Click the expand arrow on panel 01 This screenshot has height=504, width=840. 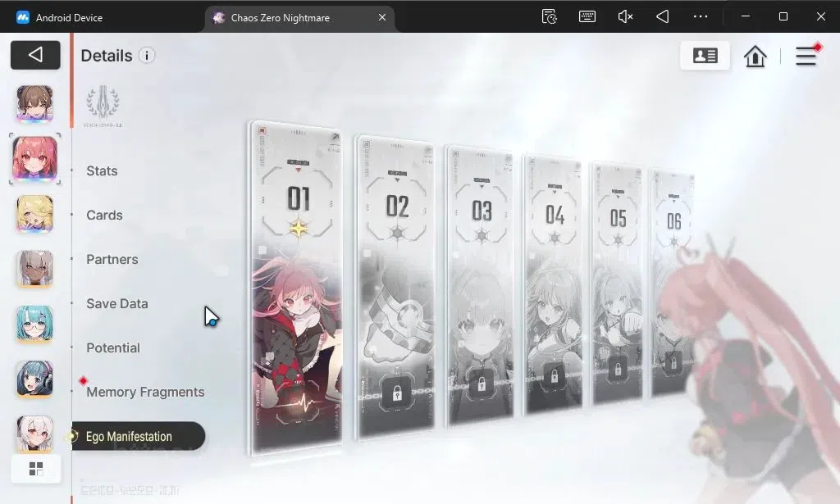click(x=335, y=137)
